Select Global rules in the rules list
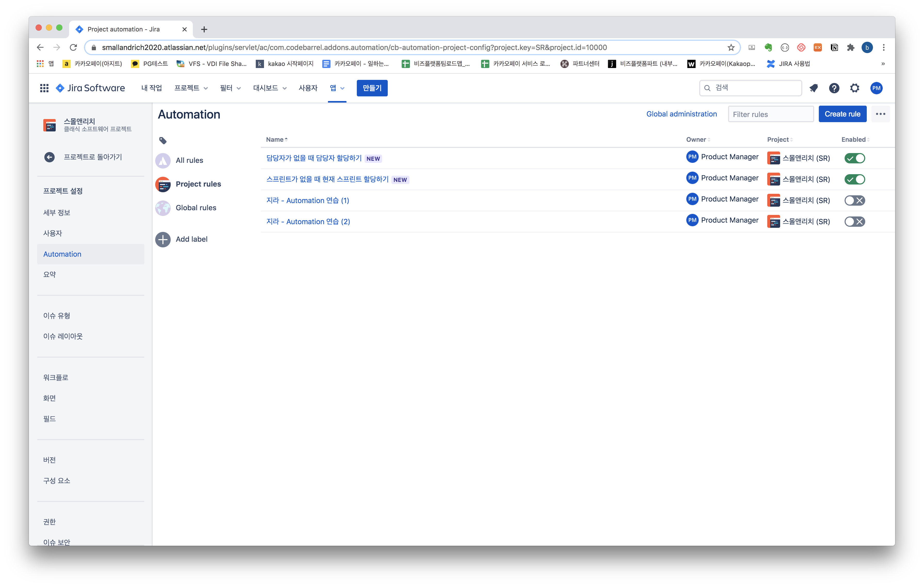This screenshot has width=924, height=587. [196, 208]
